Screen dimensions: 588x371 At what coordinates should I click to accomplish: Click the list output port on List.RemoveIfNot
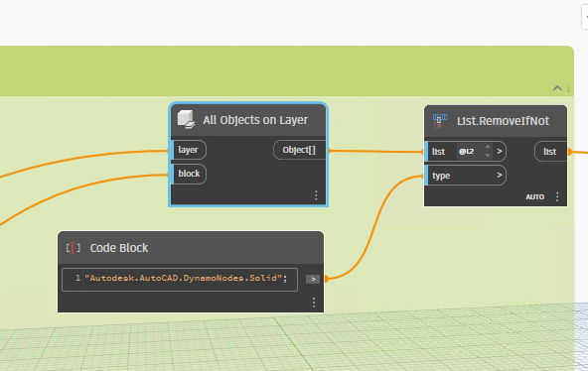tap(550, 152)
